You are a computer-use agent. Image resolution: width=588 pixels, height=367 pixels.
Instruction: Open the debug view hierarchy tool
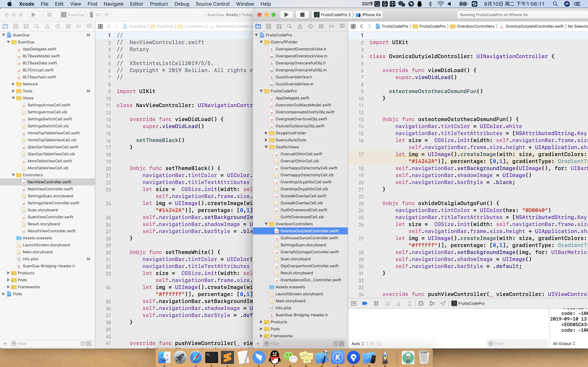(421, 303)
